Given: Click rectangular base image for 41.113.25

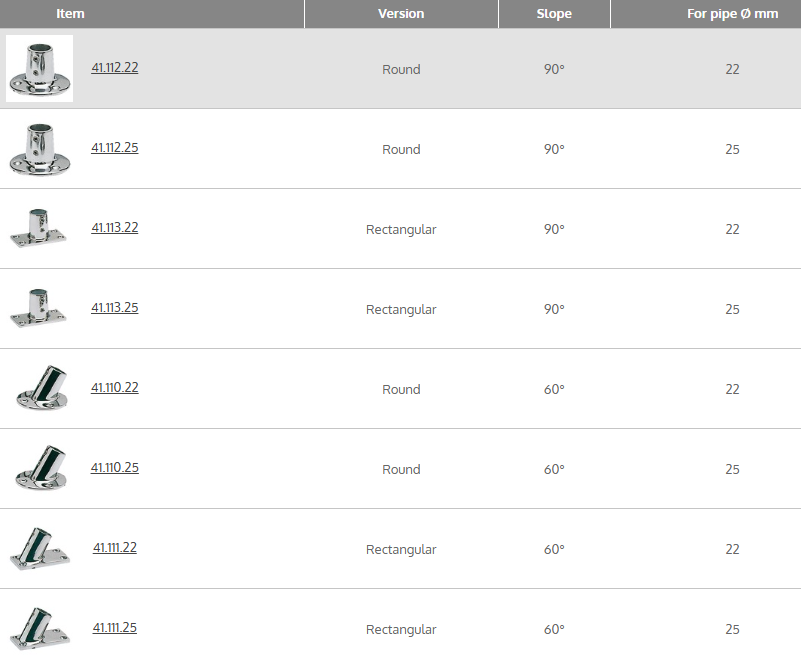Looking at the screenshot, I should point(39,308).
